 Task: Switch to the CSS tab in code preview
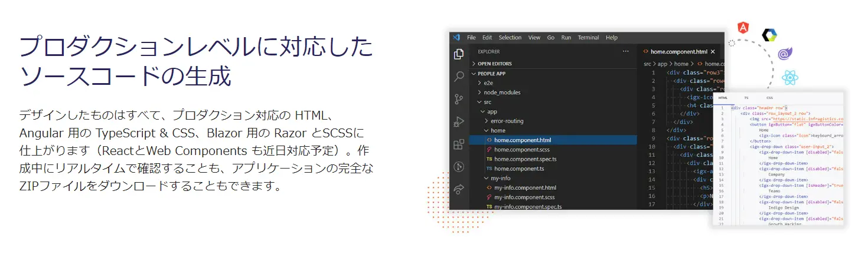click(x=769, y=97)
